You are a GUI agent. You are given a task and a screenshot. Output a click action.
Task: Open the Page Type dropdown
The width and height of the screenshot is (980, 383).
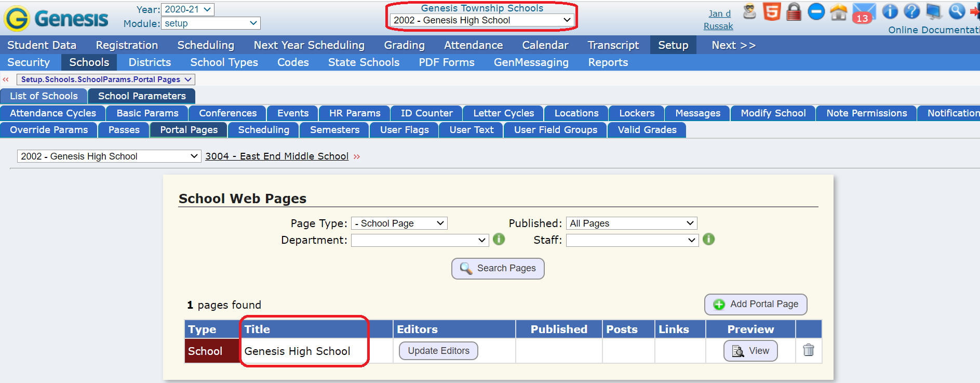[x=399, y=223]
